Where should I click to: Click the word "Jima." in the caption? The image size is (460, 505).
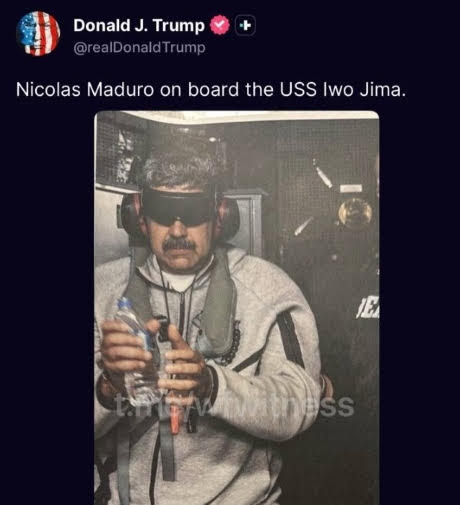pyautogui.click(x=383, y=90)
